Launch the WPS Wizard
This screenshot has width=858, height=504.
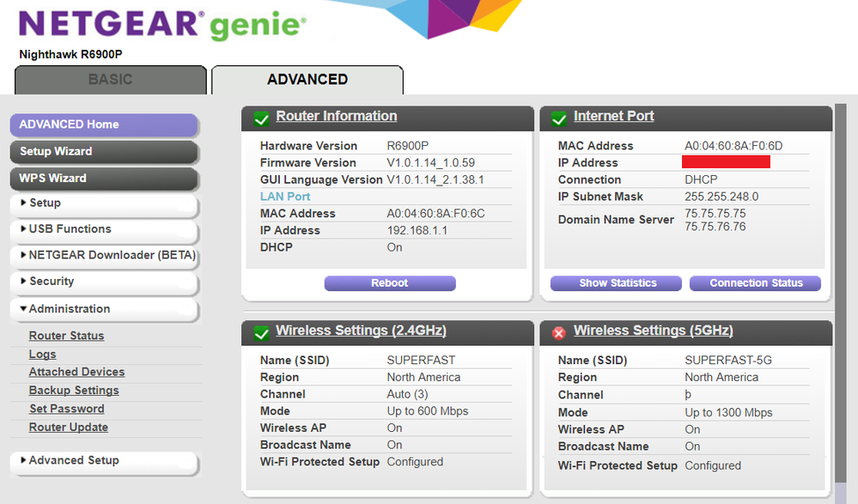pos(104,179)
